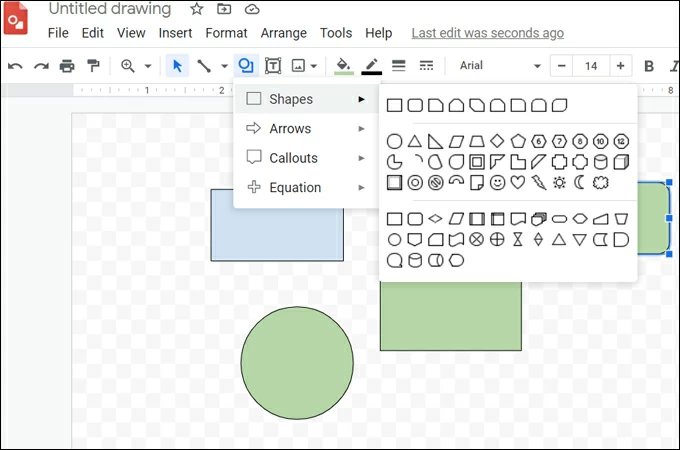Image resolution: width=680 pixels, height=450 pixels.
Task: Select the Text box tool
Action: click(x=273, y=66)
